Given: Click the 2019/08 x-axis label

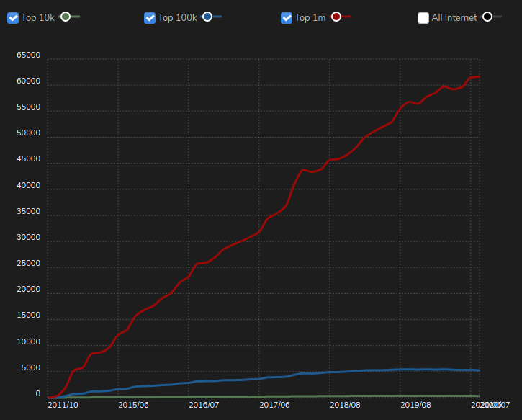Looking at the screenshot, I should click(416, 405).
